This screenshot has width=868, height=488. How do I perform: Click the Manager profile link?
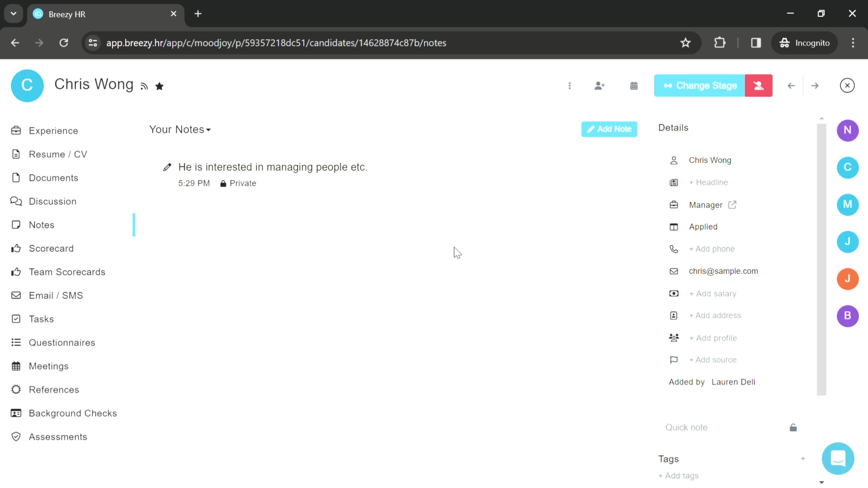[706, 205]
